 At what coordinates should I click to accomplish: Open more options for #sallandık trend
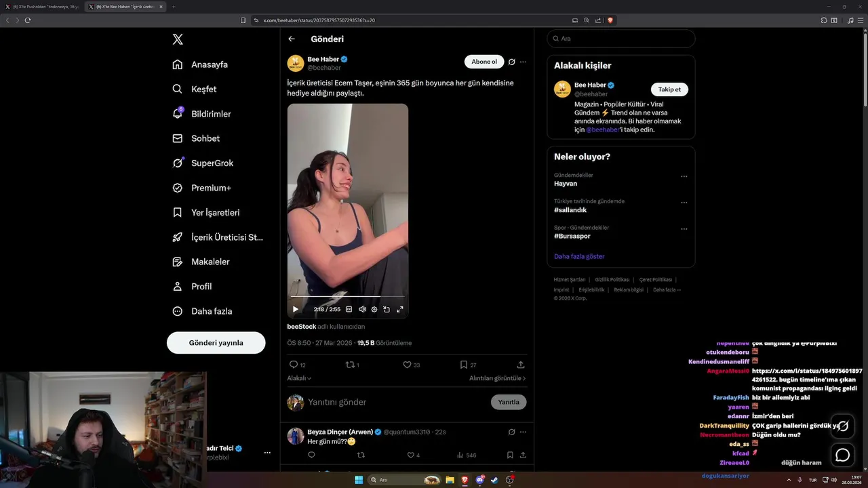(x=684, y=203)
